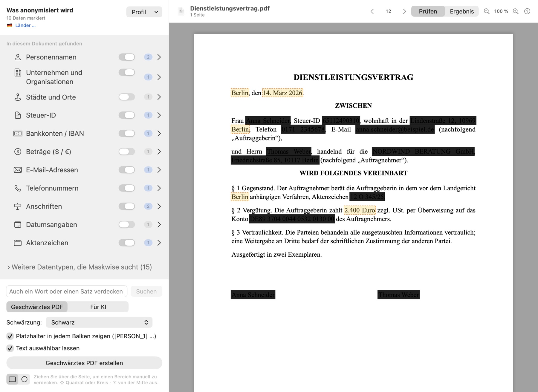Click the Steuer-ID document icon
Image resolution: width=538 pixels, height=392 pixels.
click(18, 115)
